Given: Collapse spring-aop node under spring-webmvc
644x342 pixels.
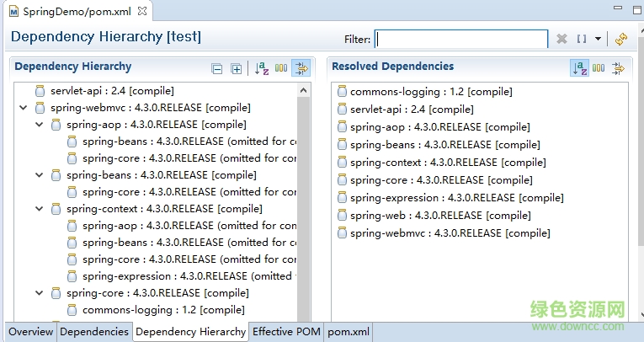Looking at the screenshot, I should click(x=40, y=125).
